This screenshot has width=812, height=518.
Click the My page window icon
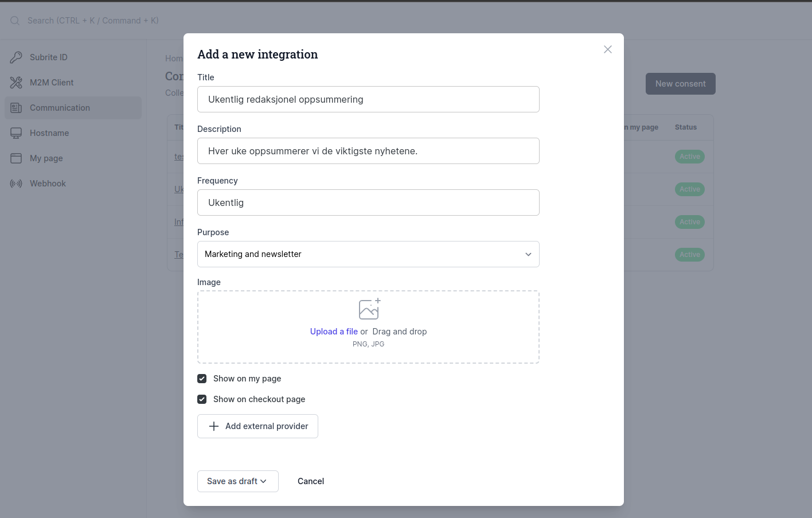pyautogui.click(x=16, y=158)
